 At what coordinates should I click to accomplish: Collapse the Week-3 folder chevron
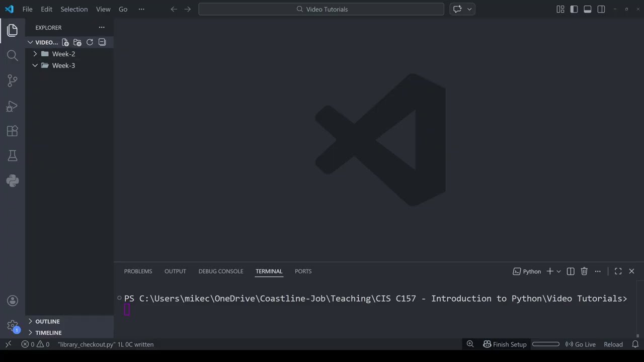point(35,65)
